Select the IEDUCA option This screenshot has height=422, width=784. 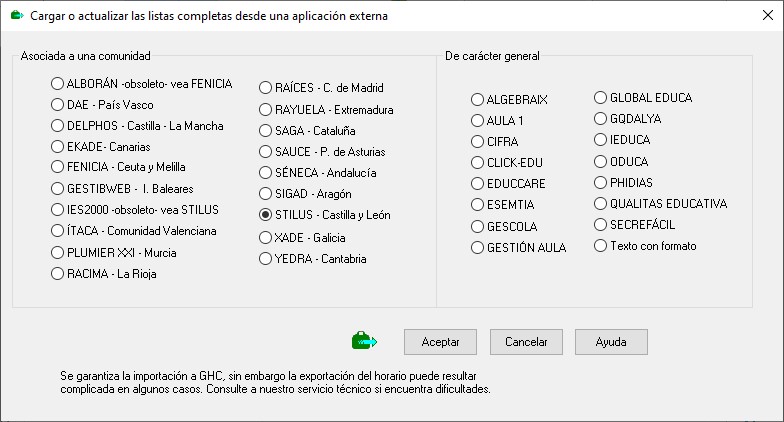622,140
